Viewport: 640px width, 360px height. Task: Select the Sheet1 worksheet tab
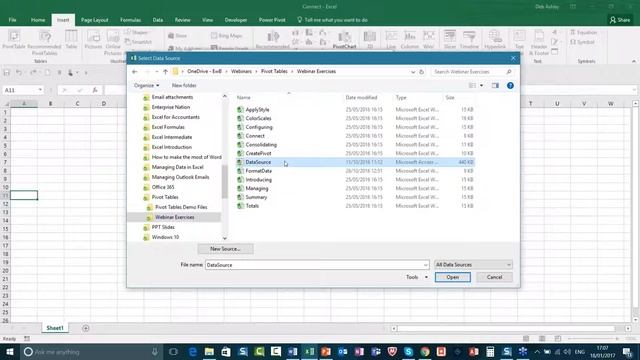pyautogui.click(x=55, y=328)
